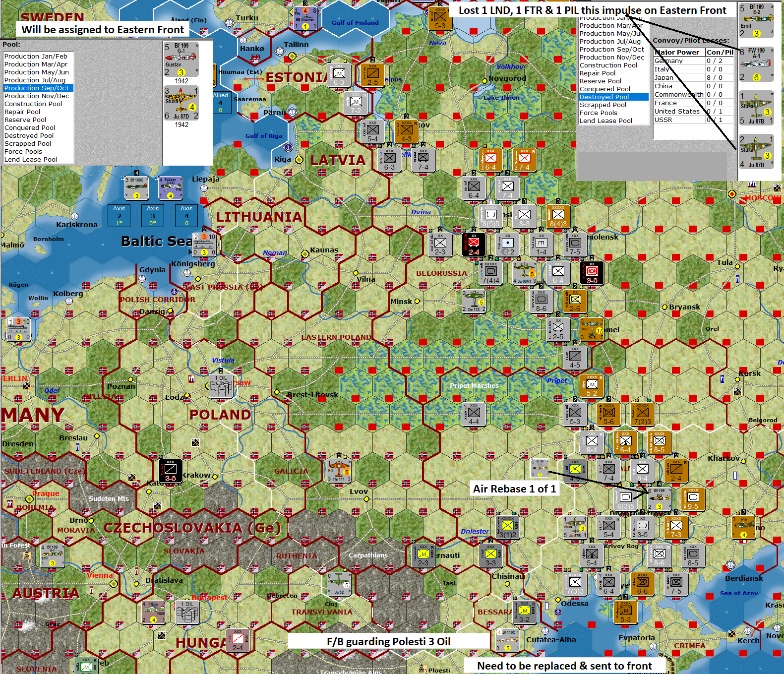
Task: Click the Riga city marker
Action: click(299, 160)
